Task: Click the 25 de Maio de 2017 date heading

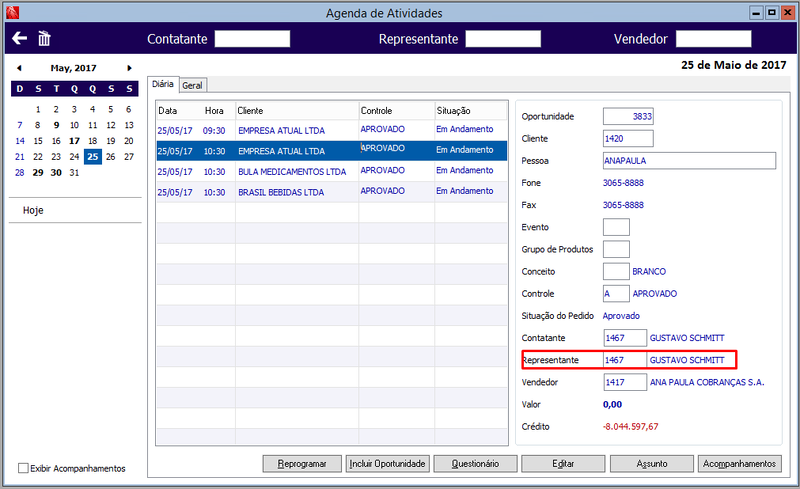Action: pyautogui.click(x=734, y=65)
